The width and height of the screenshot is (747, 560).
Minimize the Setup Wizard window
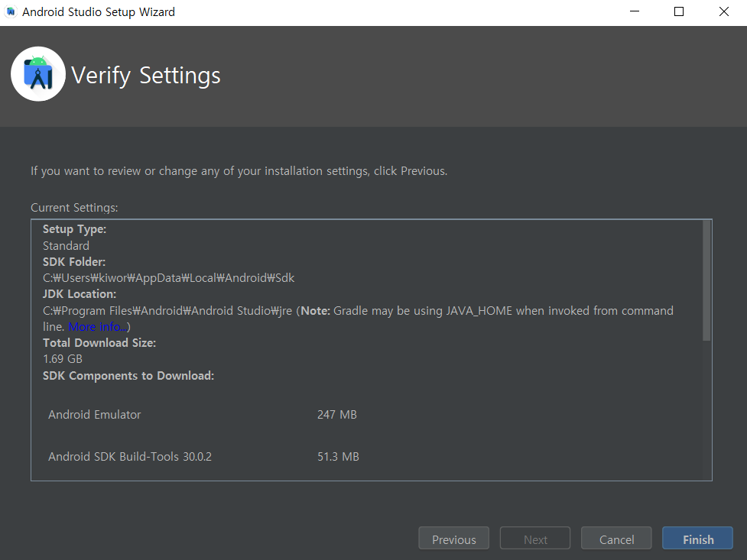pos(635,12)
